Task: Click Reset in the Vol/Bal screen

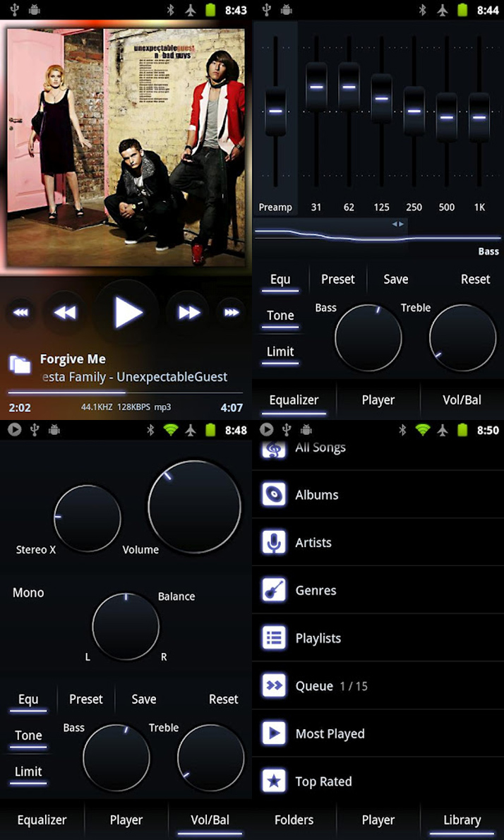Action: click(223, 699)
